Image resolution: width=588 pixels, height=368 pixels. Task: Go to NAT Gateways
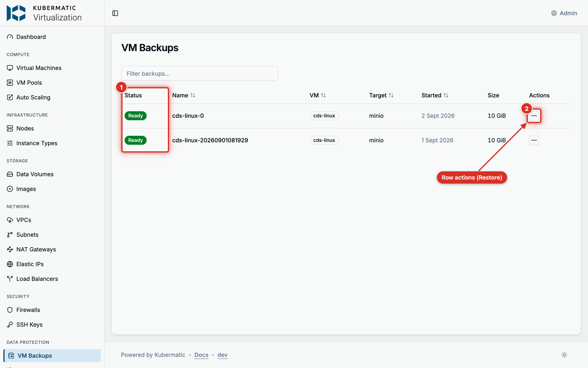52,249
